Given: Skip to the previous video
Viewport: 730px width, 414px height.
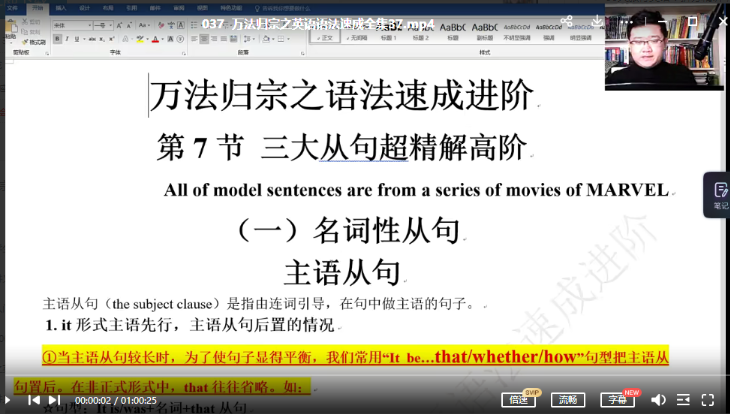Looking at the screenshot, I should coord(34,400).
